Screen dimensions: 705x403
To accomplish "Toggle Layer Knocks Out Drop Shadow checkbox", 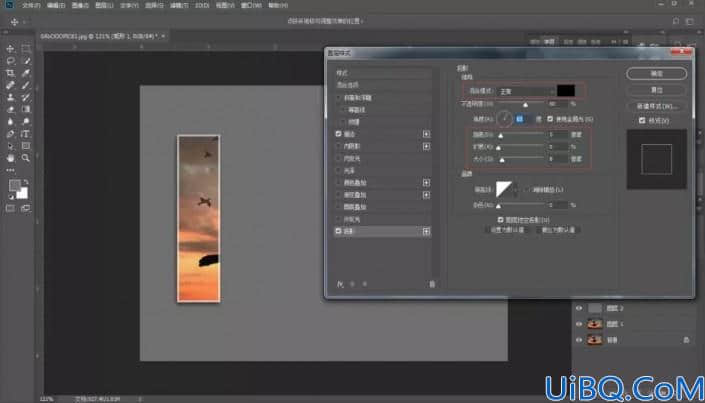I will coord(500,220).
